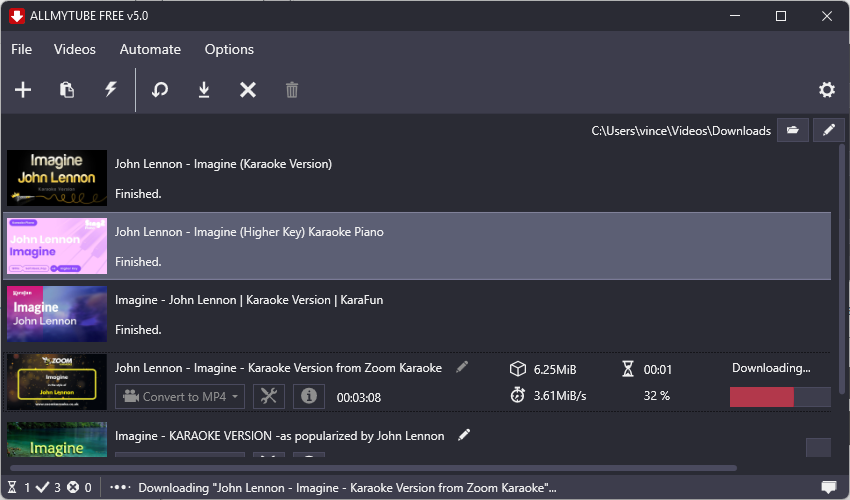This screenshot has width=850, height=500.
Task: Open the Videos menu
Action: point(75,49)
